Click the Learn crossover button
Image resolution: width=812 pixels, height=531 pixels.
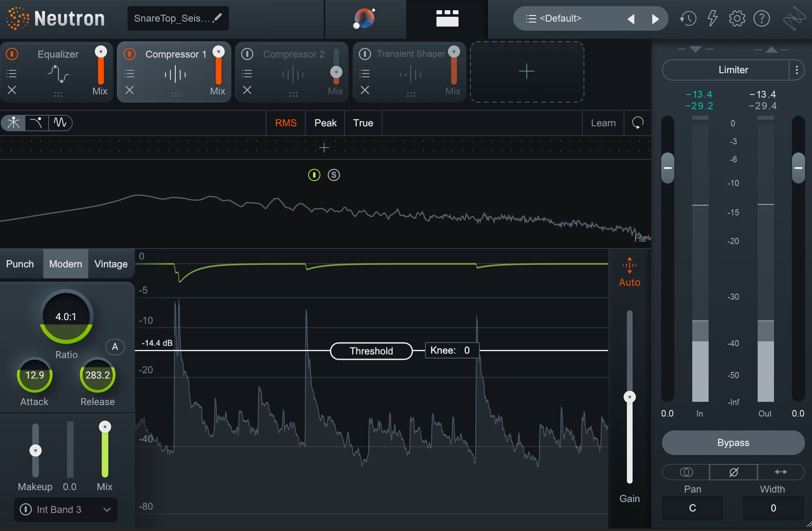603,123
